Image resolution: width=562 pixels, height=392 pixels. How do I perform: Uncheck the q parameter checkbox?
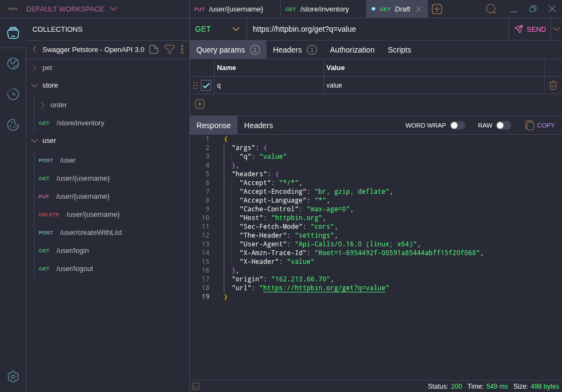tap(206, 85)
